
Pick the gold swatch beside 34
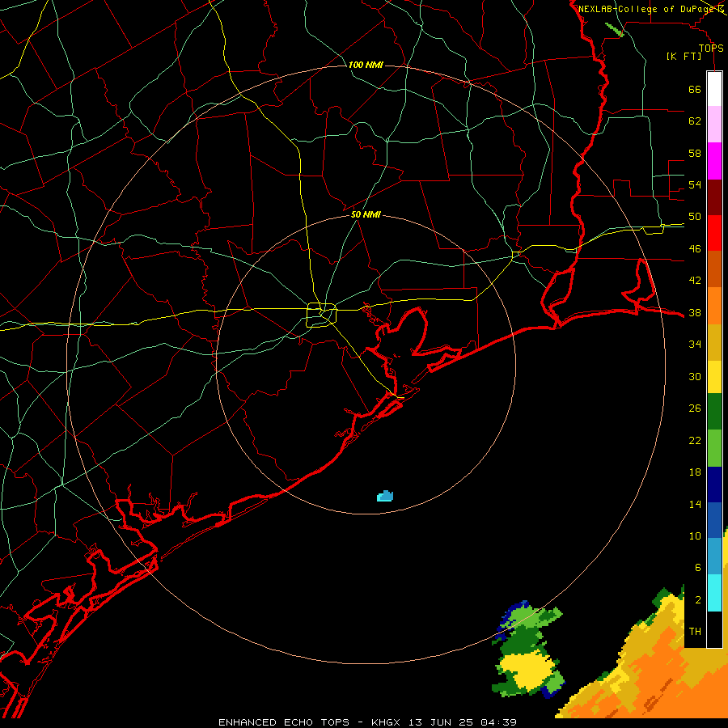(x=714, y=342)
